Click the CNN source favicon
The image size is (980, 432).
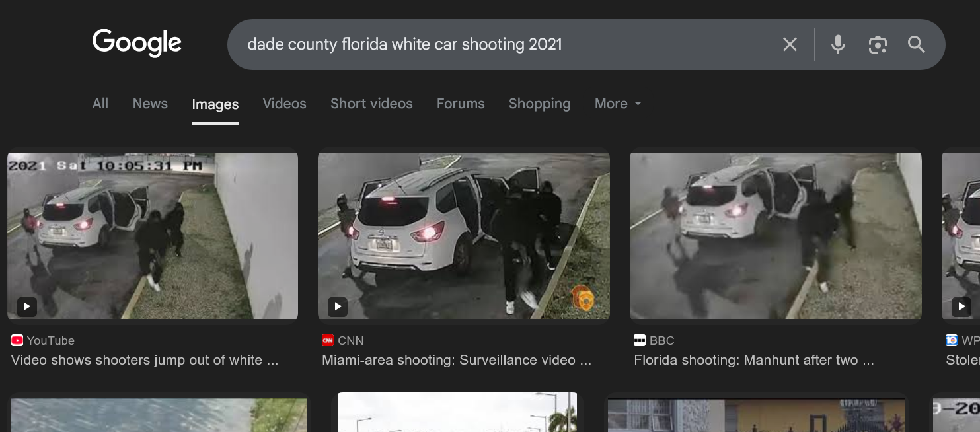[328, 341]
